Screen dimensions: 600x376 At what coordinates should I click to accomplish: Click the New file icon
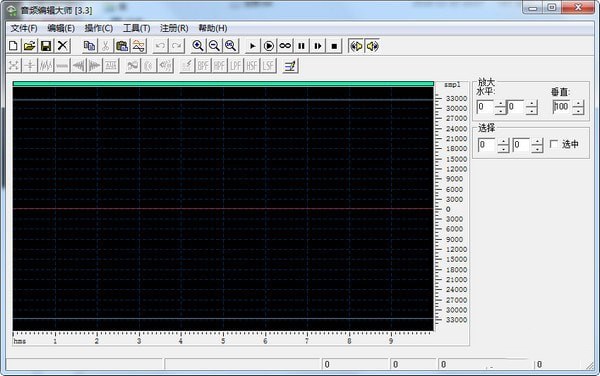(13, 46)
